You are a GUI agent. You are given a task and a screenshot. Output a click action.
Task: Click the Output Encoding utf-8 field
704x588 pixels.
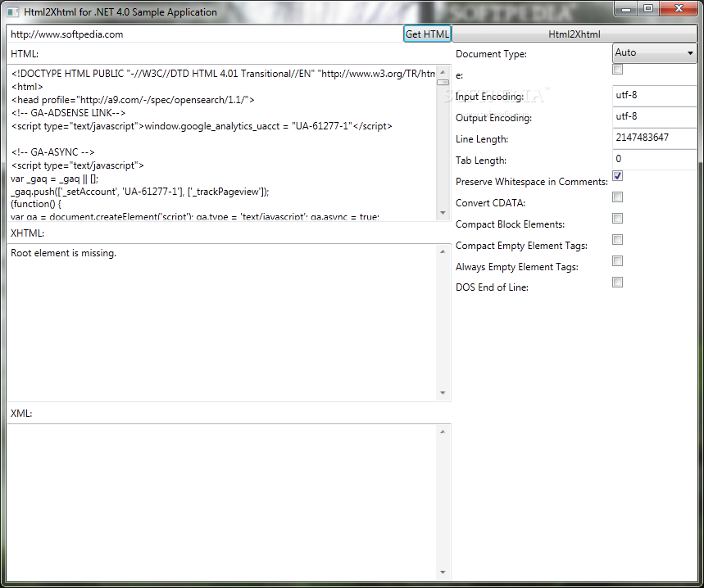[654, 116]
